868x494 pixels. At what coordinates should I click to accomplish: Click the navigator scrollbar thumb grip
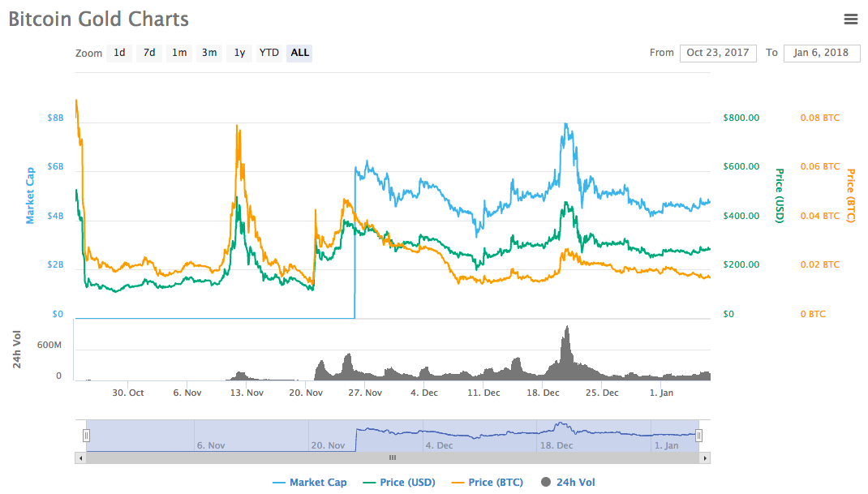[393, 458]
